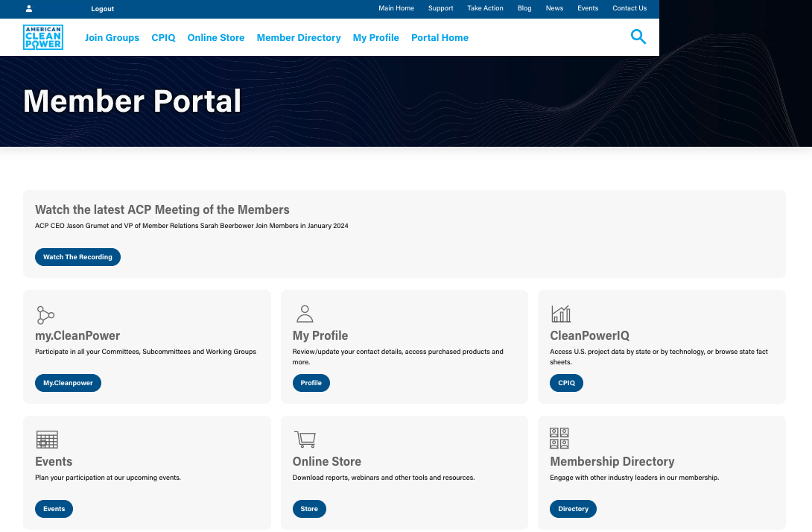Open the Take Action link in top bar
The height and width of the screenshot is (532, 812).
pos(485,8)
